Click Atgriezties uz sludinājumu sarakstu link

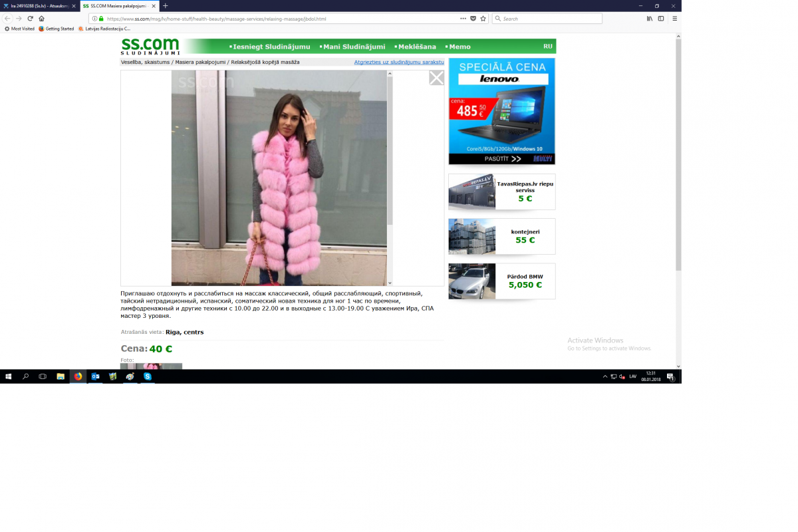click(398, 62)
